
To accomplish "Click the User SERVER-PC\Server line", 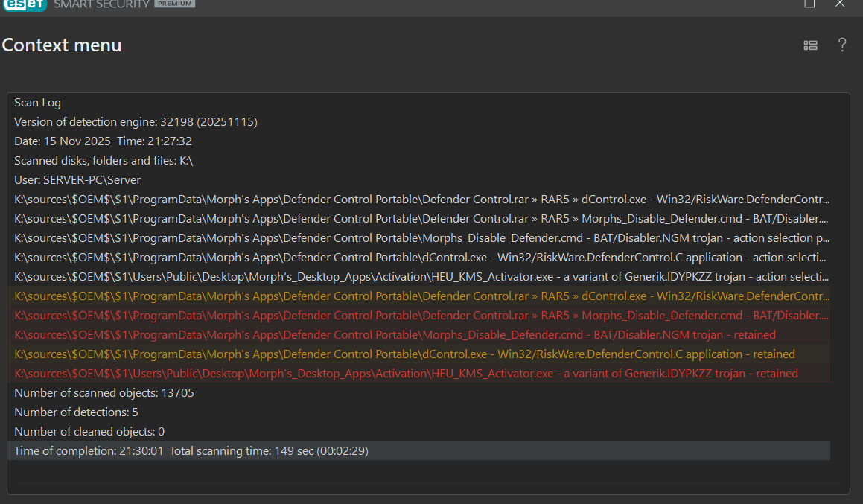I will click(77, 180).
